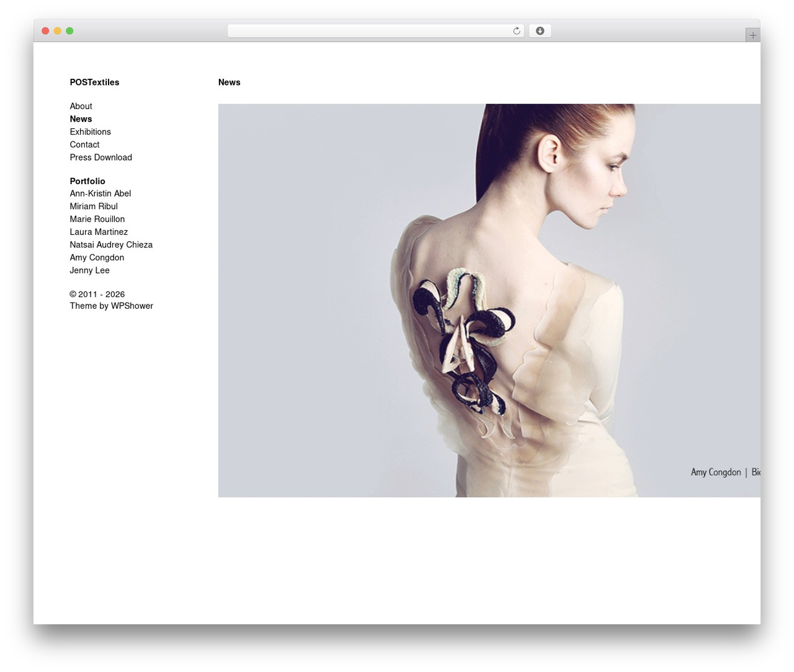Click the © 2011 - 2026 copyright text
Viewport: 794px width, 672px height.
pos(97,294)
